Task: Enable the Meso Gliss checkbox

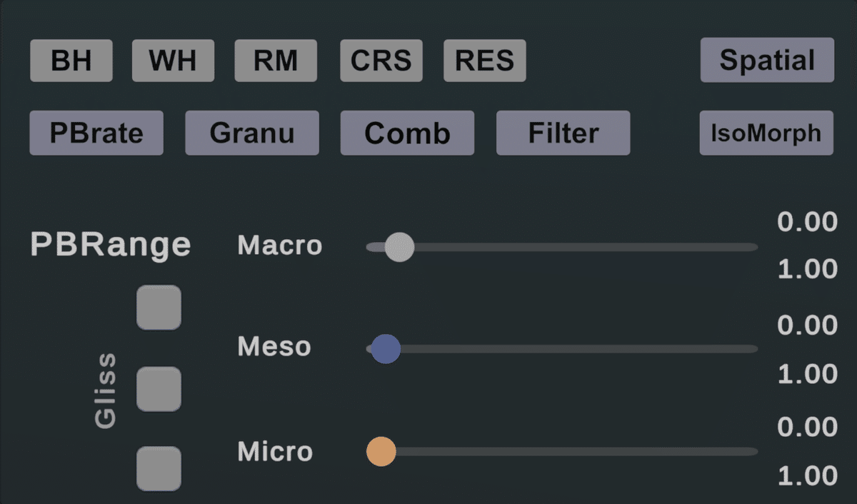Action: coord(159,389)
